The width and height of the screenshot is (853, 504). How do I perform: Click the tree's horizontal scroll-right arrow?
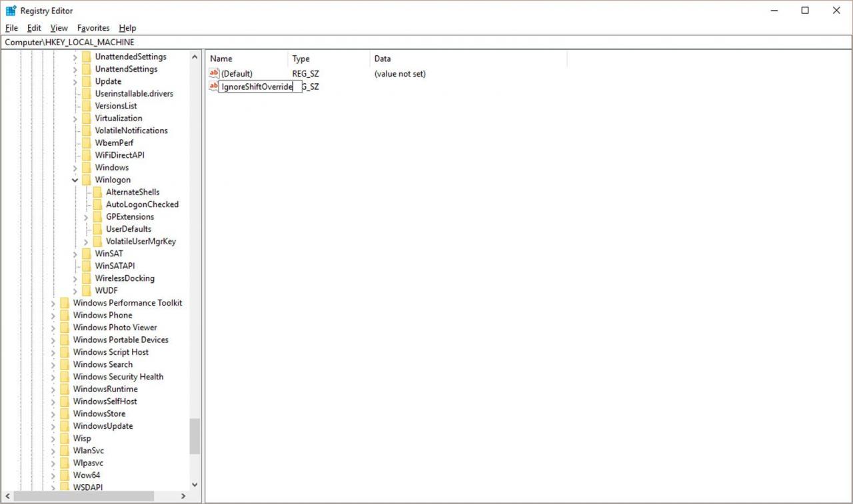click(x=183, y=496)
